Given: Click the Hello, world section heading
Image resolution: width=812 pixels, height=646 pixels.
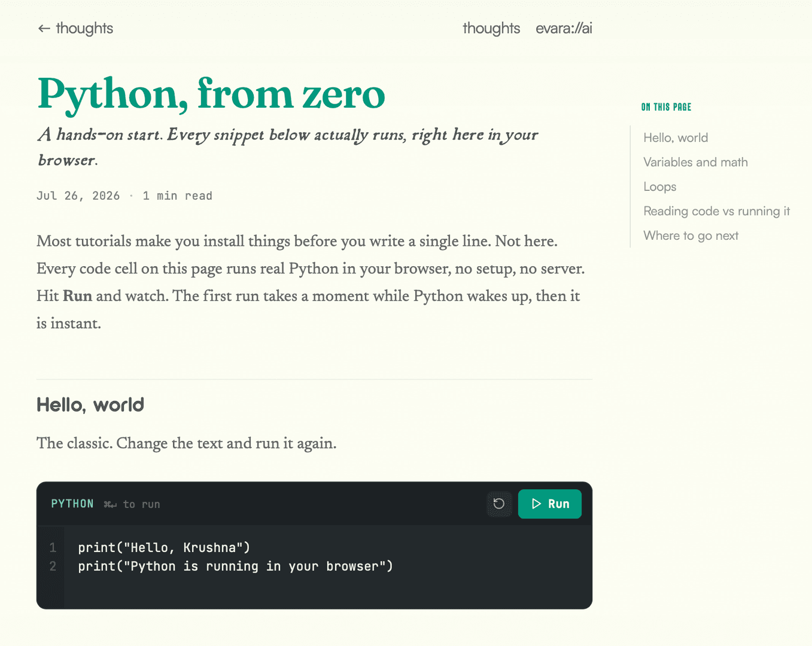Looking at the screenshot, I should 90,405.
